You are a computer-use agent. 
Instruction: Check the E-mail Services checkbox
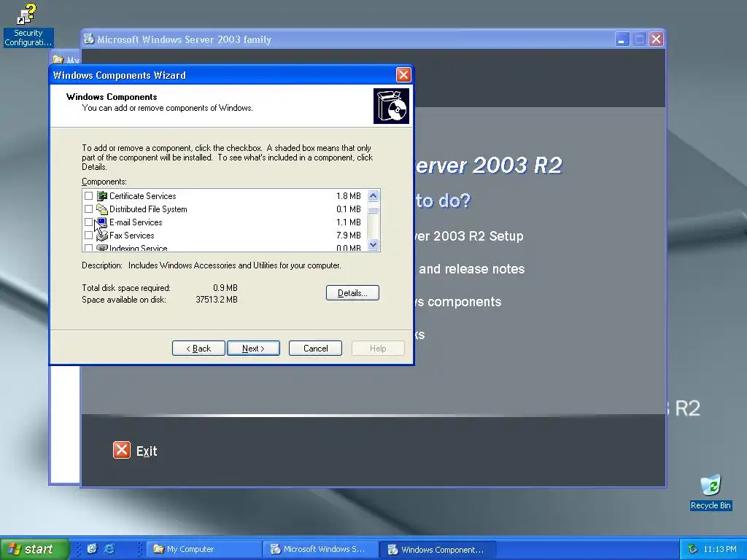coord(88,222)
